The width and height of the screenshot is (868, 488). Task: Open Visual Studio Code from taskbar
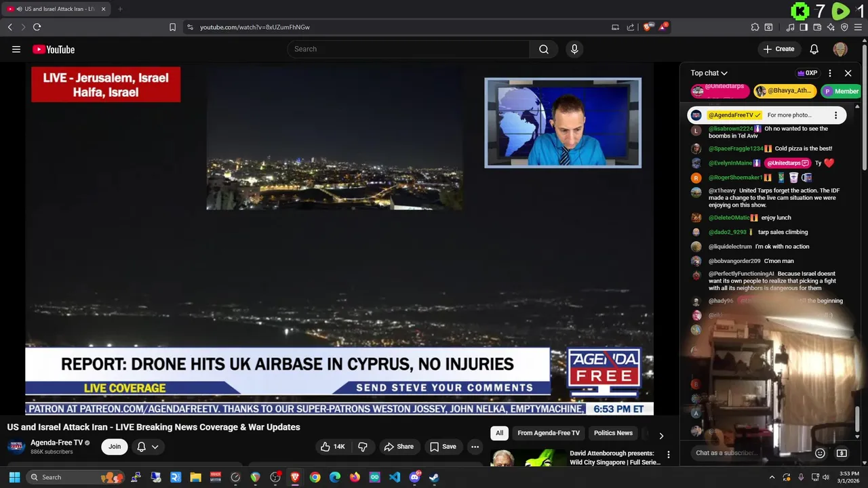[395, 477]
